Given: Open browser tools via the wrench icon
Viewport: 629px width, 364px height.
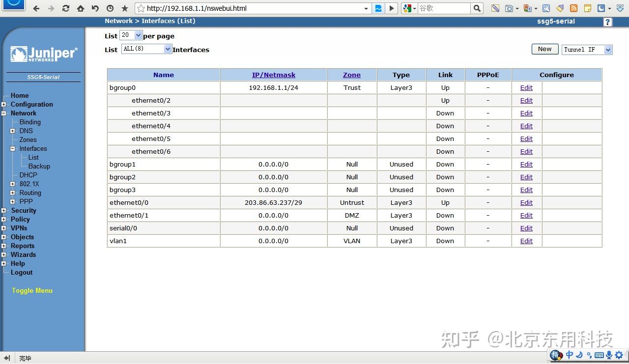Looking at the screenshot, I should click(546, 8).
